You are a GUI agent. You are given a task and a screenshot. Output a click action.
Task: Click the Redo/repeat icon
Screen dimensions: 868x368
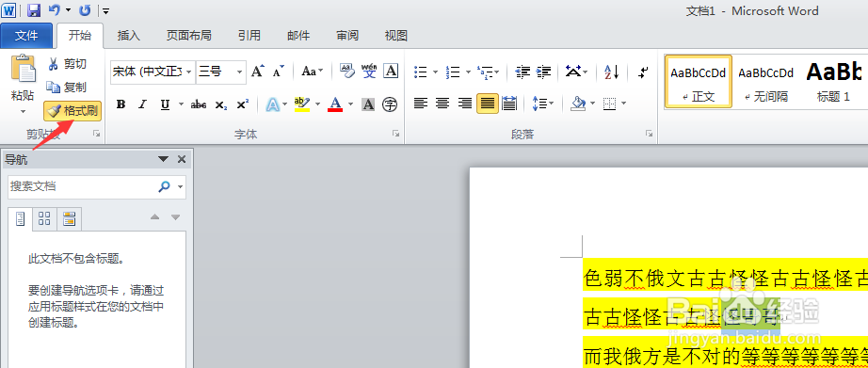point(85,10)
